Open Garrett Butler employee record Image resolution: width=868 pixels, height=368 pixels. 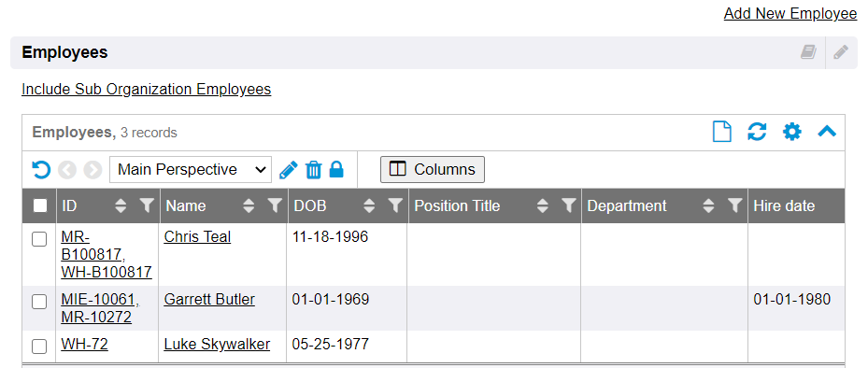[209, 300]
